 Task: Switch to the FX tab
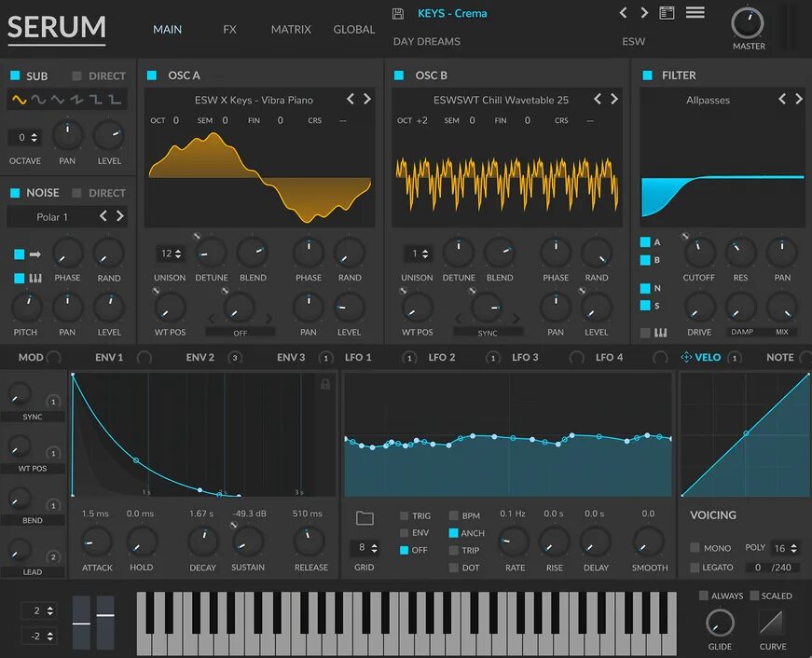(229, 29)
